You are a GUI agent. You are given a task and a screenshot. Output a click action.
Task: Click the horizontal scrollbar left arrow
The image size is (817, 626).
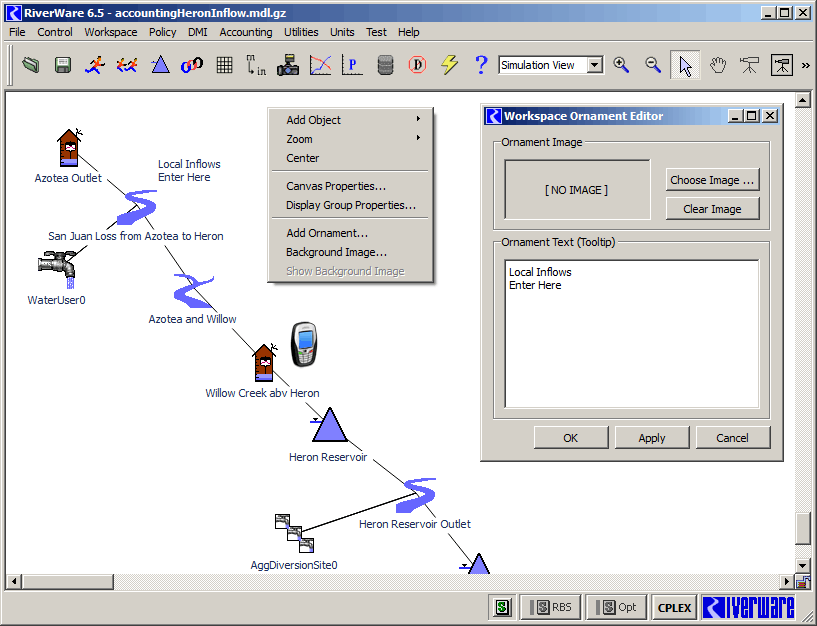click(14, 581)
